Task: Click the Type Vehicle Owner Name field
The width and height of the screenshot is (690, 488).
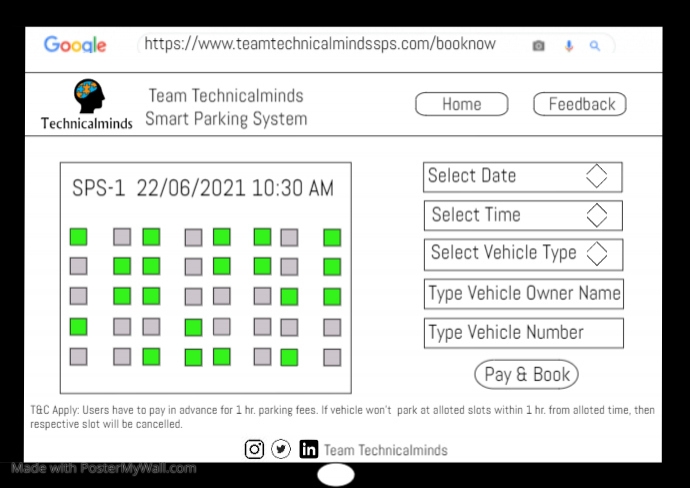Action: point(523,294)
